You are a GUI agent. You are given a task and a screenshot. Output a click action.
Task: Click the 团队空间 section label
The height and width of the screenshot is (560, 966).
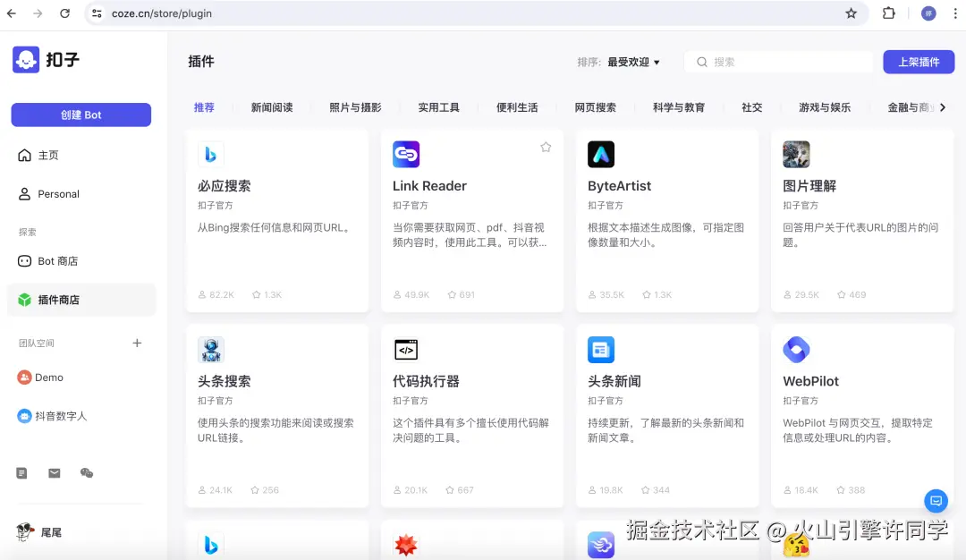click(37, 344)
